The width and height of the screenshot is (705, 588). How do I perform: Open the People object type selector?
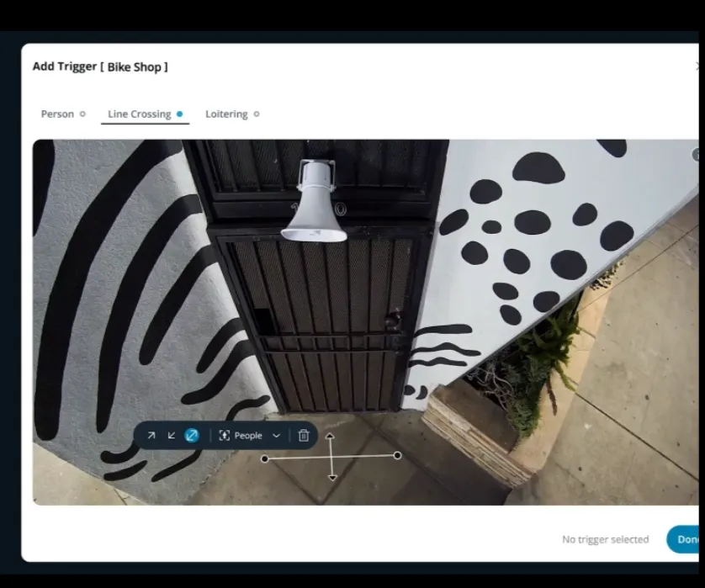click(x=248, y=436)
